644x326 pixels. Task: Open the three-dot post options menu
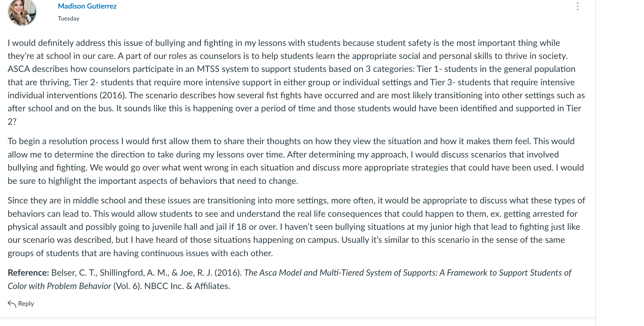577,7
